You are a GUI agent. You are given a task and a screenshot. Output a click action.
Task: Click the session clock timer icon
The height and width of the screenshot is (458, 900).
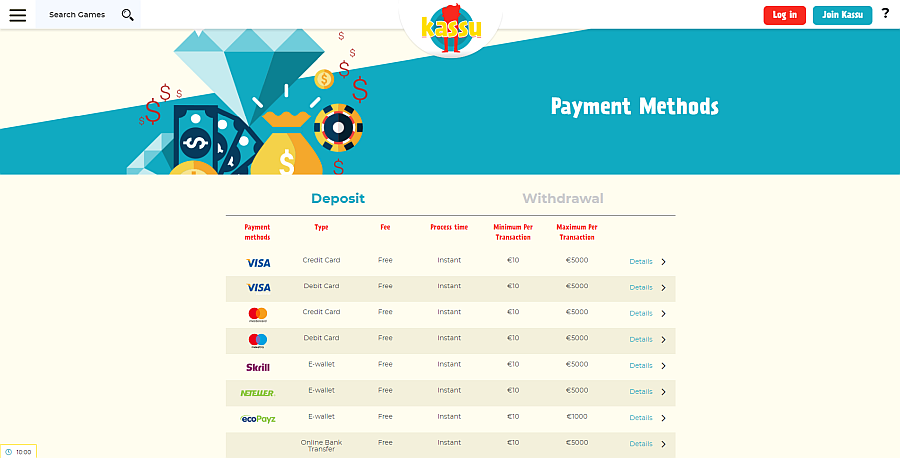[x=9, y=452]
